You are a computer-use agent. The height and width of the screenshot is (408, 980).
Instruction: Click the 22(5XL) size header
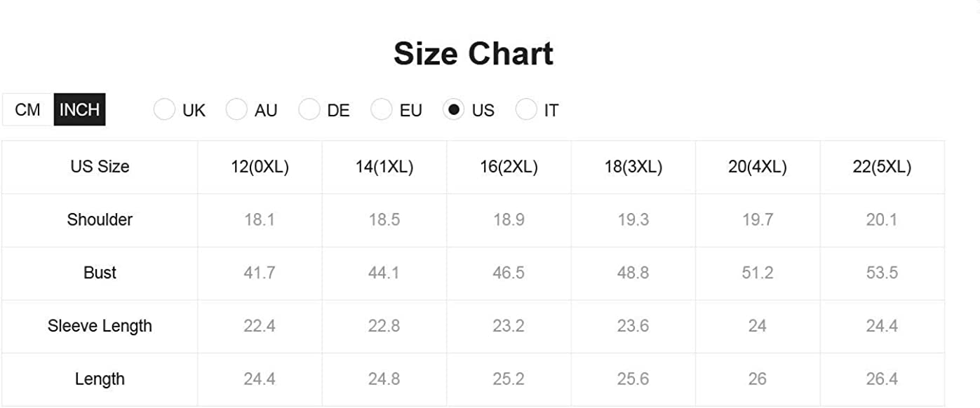[x=882, y=167]
